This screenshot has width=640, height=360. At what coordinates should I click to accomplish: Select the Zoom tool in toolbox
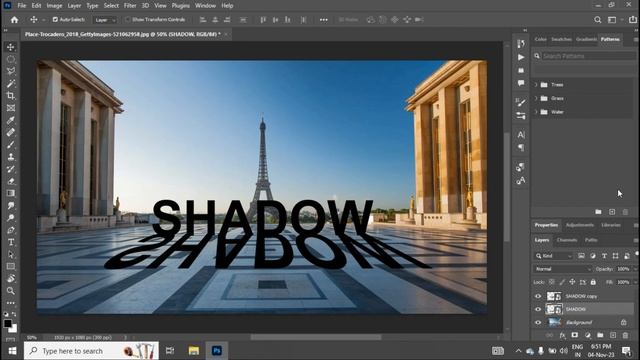pyautogui.click(x=11, y=291)
